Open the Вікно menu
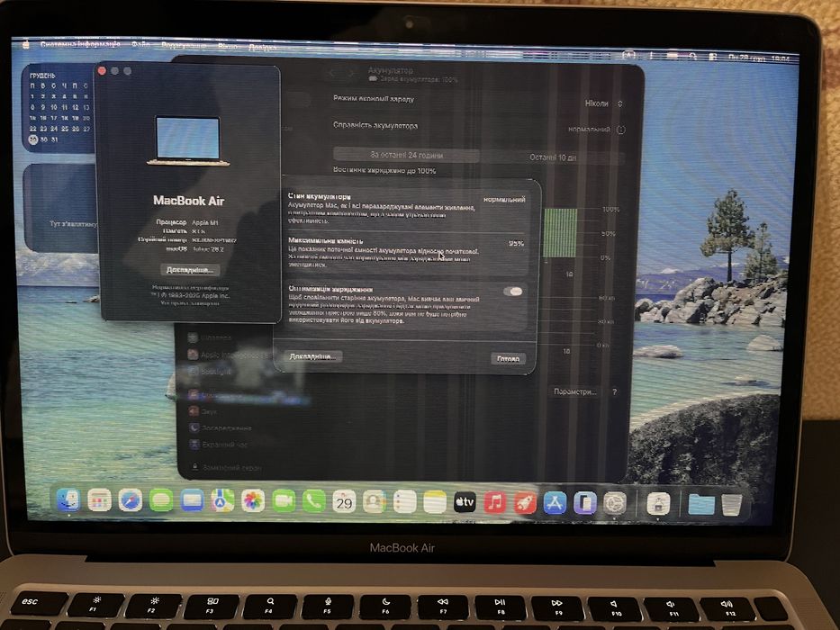Viewport: 840px width, 630px height. [x=228, y=47]
